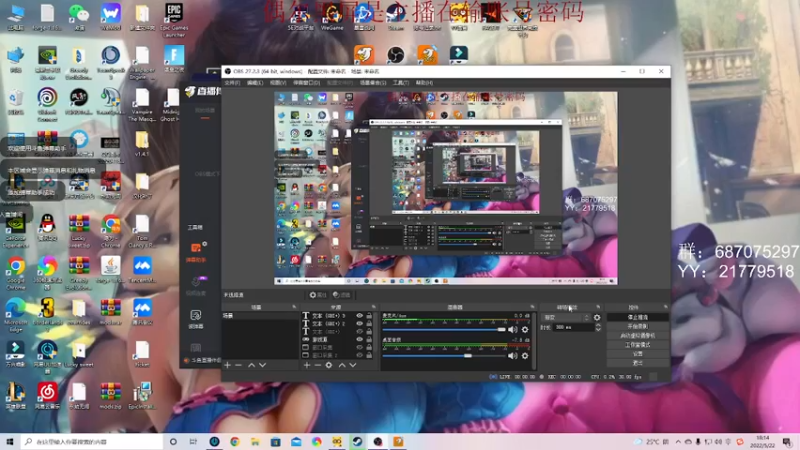Screen dimensions: 800x450
Task: Decrease transition duration with down arrow
Action: coord(598,330)
